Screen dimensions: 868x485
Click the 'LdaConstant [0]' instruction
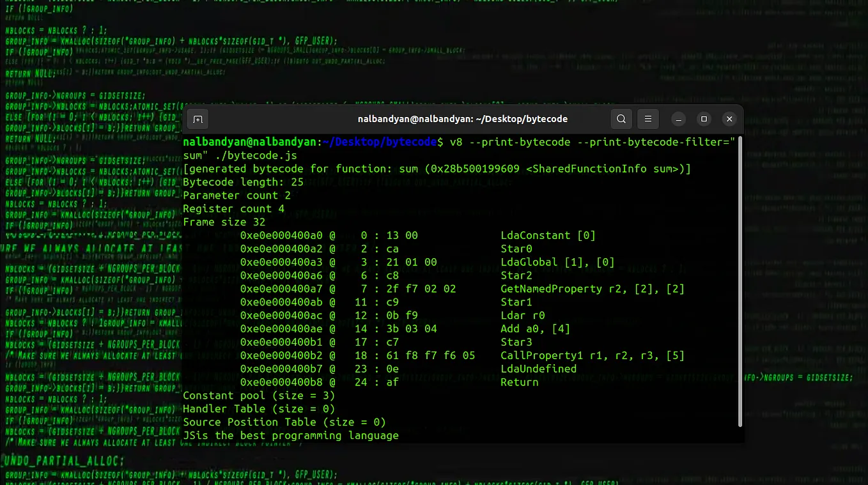(548, 235)
